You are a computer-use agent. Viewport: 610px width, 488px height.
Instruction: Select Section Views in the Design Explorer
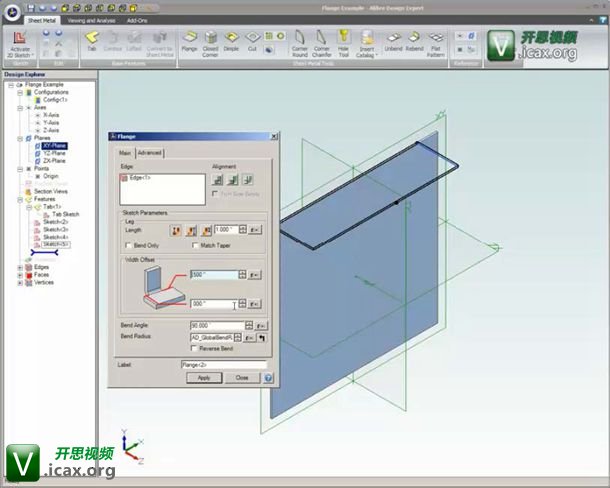click(x=51, y=191)
